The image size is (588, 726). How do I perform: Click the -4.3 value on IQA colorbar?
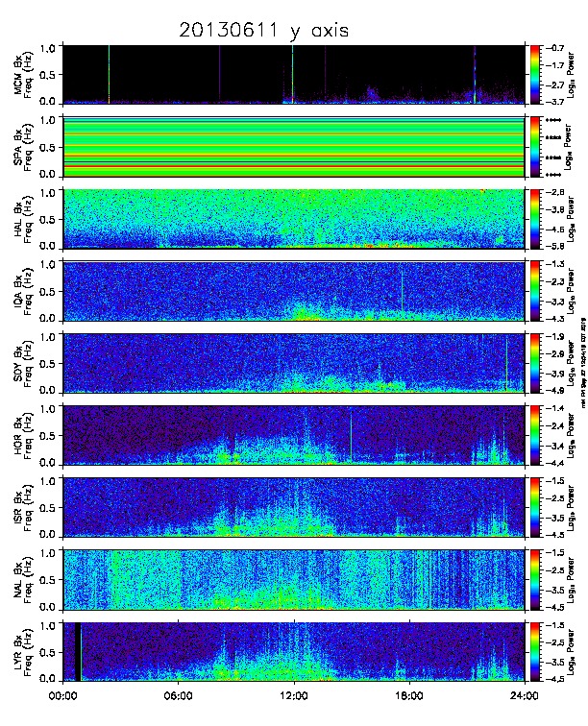click(554, 318)
